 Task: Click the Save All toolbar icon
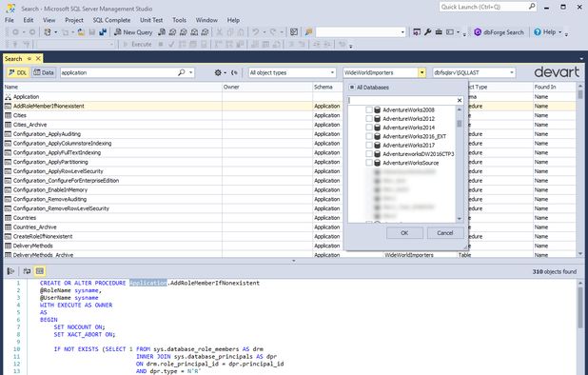click(x=103, y=32)
